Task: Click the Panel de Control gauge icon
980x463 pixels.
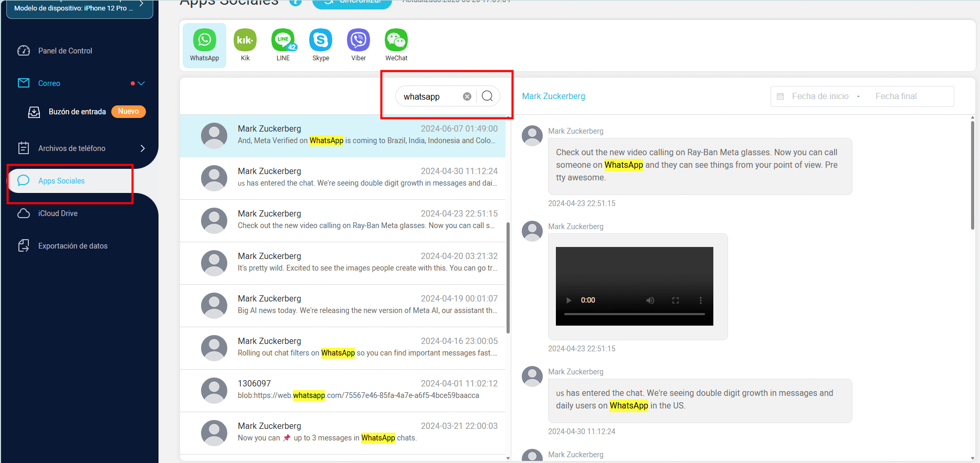Action: (24, 51)
